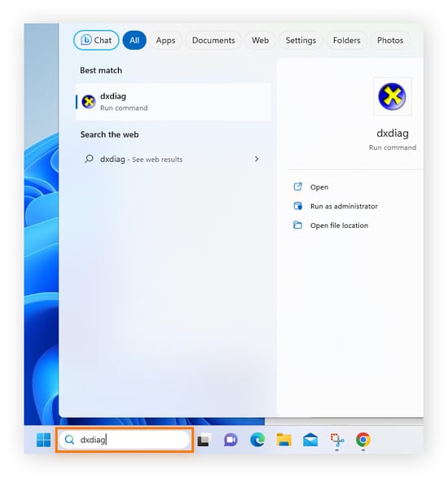
Task: Show Folders search results
Action: (x=346, y=40)
